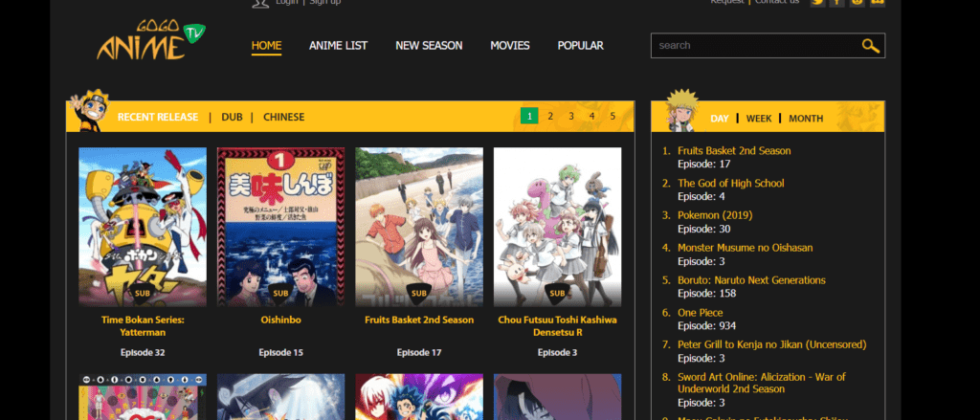980x420 pixels.
Task: Click the blond chibi mascot above Day tab
Action: (x=680, y=110)
